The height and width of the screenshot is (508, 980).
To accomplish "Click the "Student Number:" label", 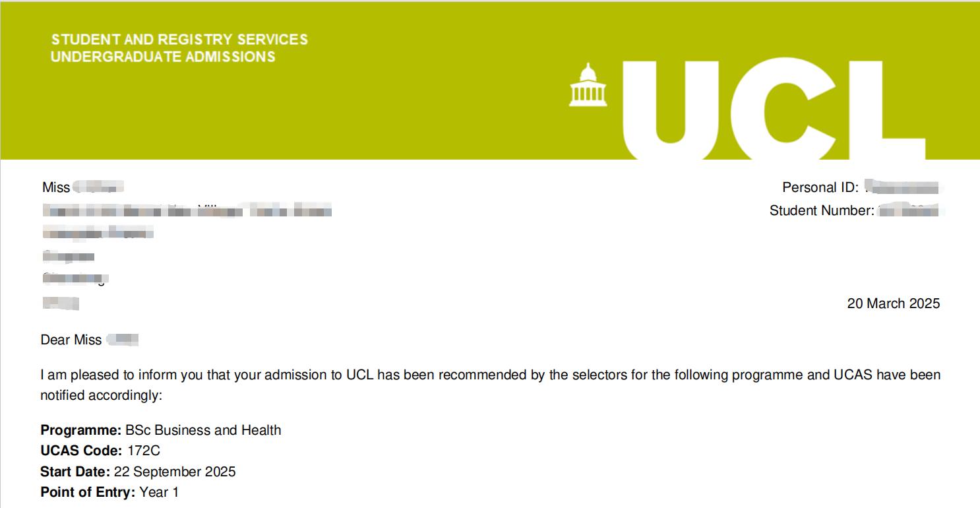I will [x=822, y=211].
